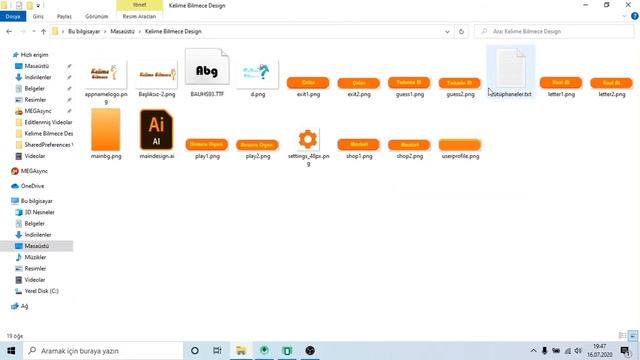Select shop2.png file

pyautogui.click(x=409, y=149)
